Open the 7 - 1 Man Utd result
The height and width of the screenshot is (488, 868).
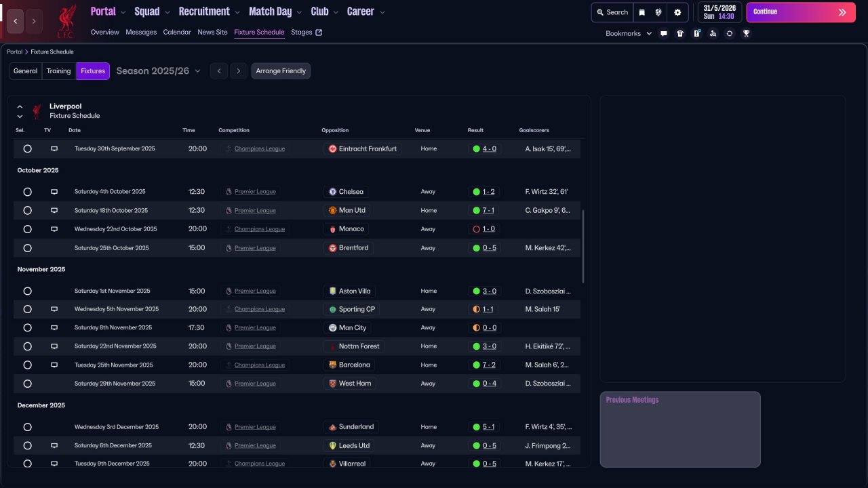[x=488, y=210]
